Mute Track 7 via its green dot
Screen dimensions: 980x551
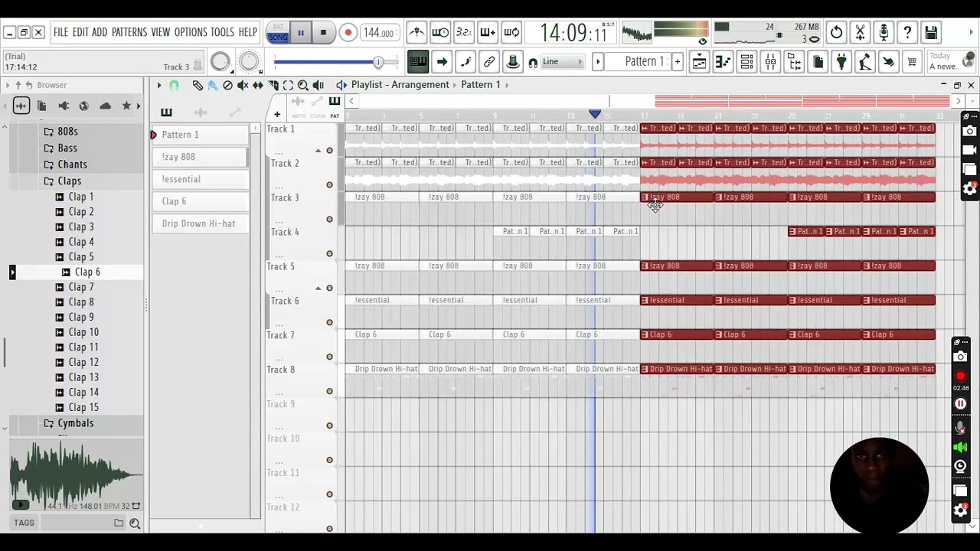point(330,357)
